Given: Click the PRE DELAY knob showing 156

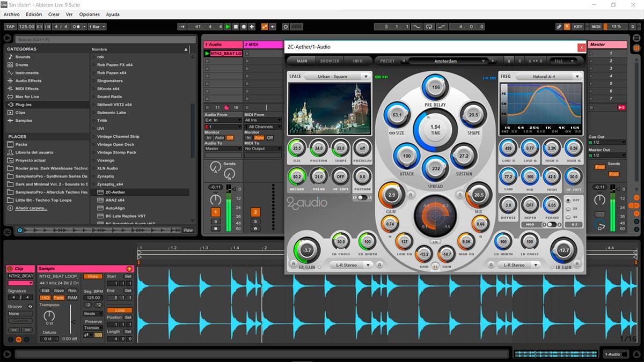Looking at the screenshot, I should tap(435, 87).
